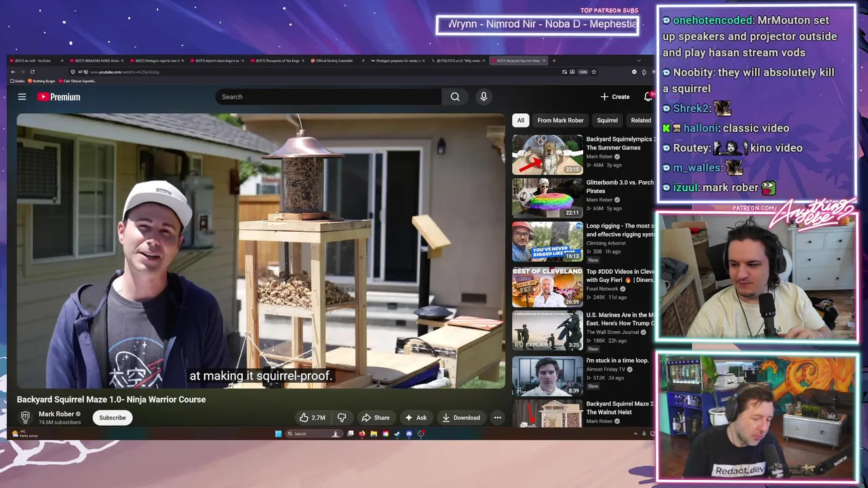The image size is (868, 488).
Task: Switch to POLITICO on X tab
Action: pos(458,60)
